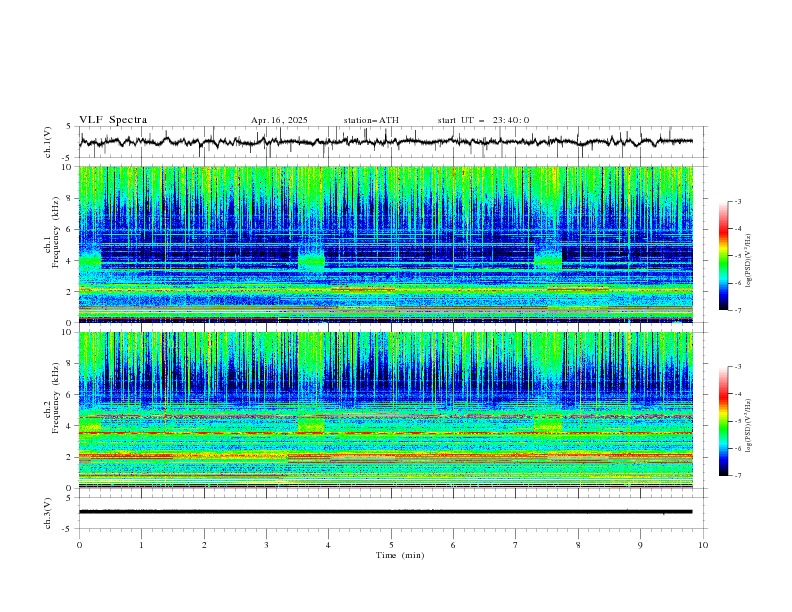This screenshot has width=792, height=612.
Task: Click the "-3" tick on upper colorbar
Action: (737, 201)
